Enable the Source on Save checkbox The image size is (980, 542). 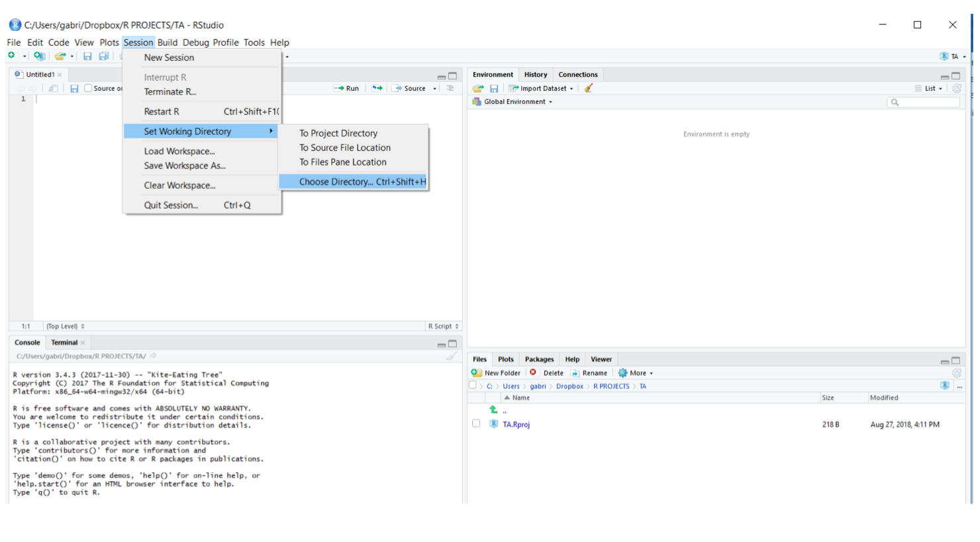88,88
